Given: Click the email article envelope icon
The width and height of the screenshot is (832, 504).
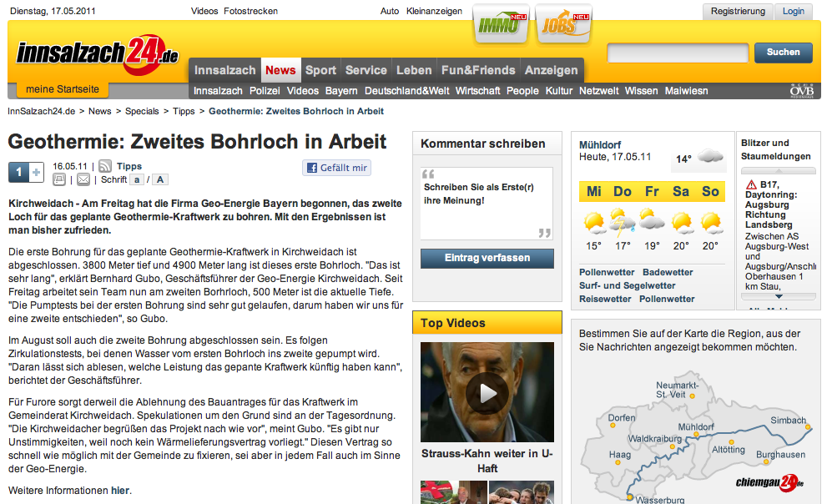Looking at the screenshot, I should coord(83,180).
